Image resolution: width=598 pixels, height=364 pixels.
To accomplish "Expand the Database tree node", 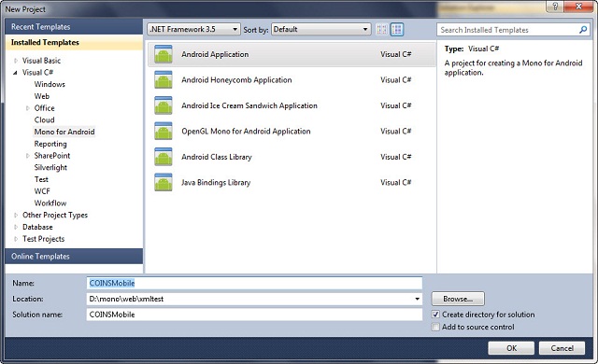I will tap(16, 227).
